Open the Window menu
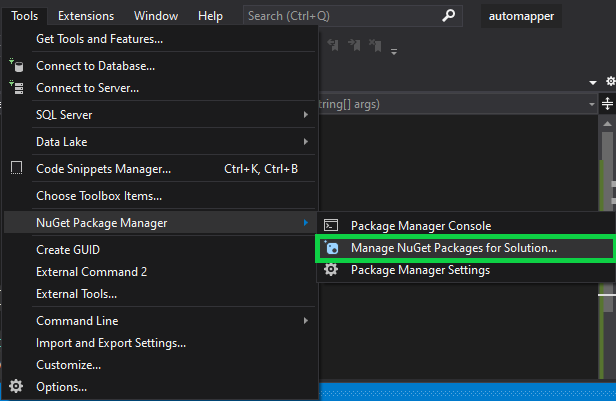 pyautogui.click(x=156, y=16)
